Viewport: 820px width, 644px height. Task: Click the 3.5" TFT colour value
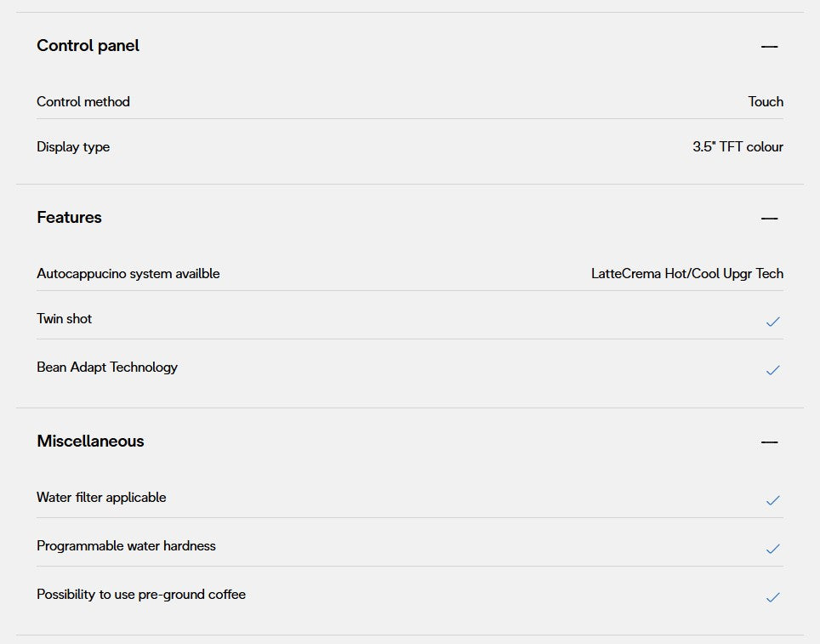[737, 147]
